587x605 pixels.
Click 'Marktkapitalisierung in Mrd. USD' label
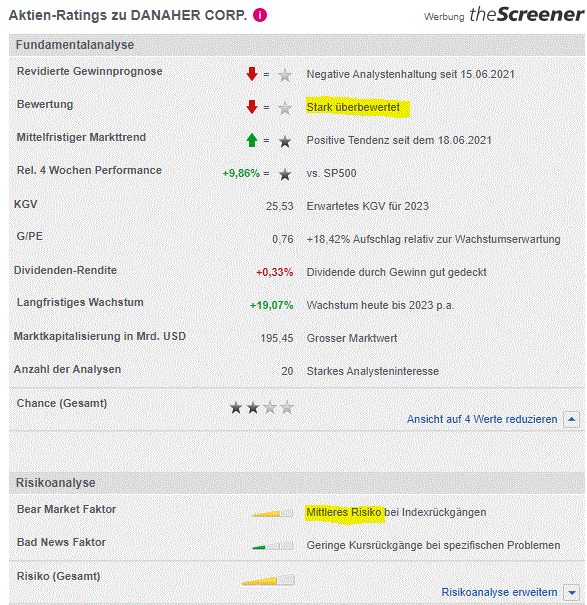point(100,336)
